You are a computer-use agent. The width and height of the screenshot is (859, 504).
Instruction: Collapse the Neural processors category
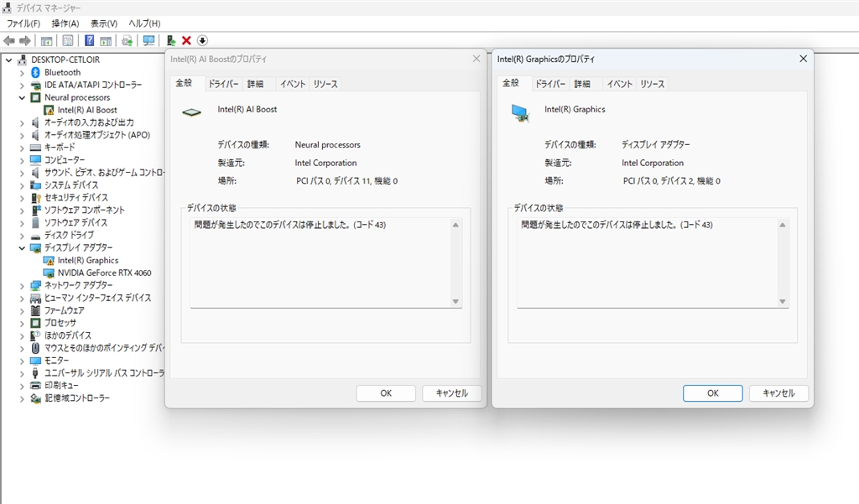22,97
